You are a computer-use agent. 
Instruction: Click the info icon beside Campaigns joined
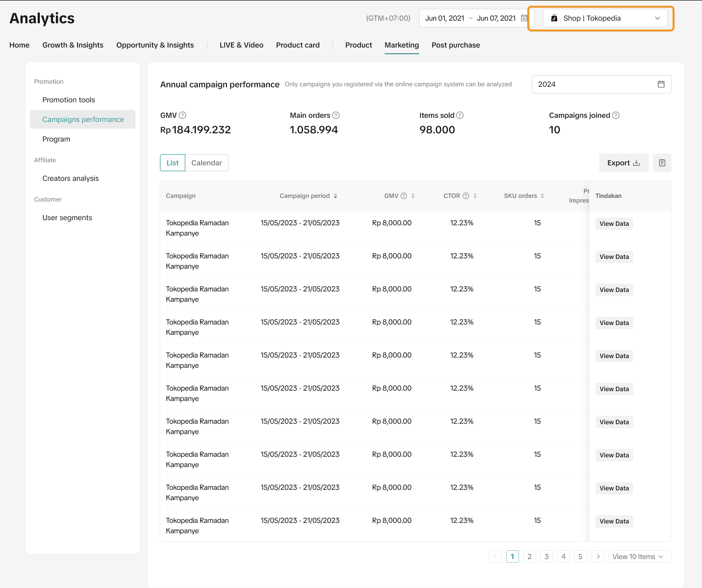tap(616, 115)
